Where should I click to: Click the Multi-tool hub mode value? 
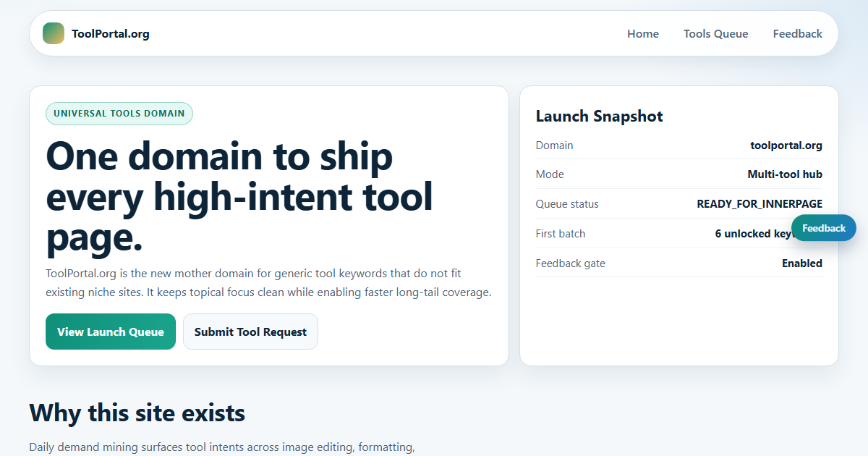tap(784, 174)
